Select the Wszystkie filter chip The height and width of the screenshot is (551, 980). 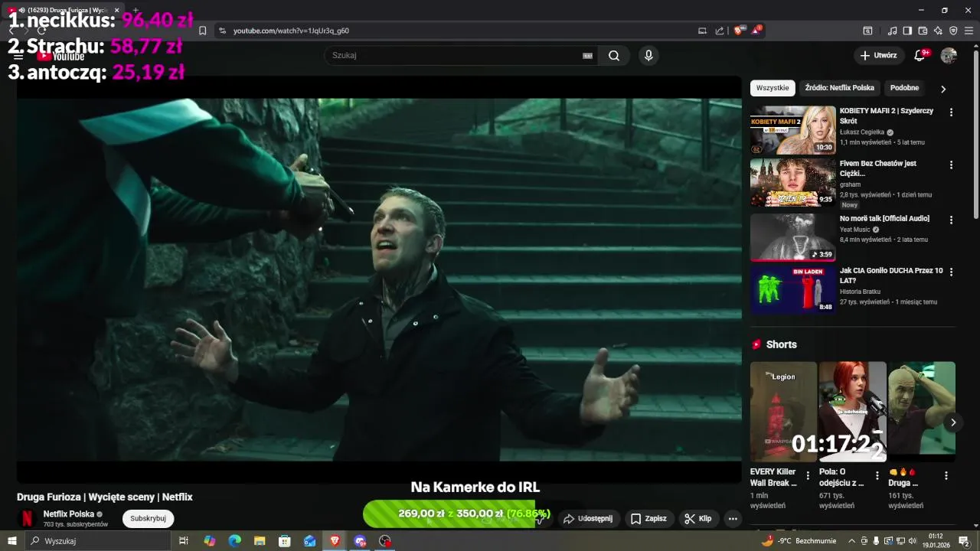(x=773, y=88)
